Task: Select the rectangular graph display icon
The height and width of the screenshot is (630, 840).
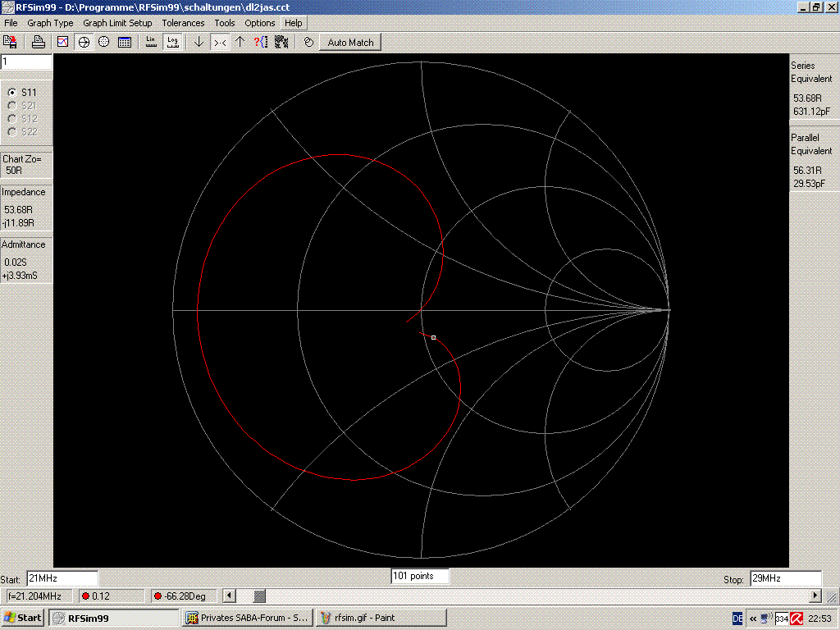Action: pyautogui.click(x=63, y=42)
